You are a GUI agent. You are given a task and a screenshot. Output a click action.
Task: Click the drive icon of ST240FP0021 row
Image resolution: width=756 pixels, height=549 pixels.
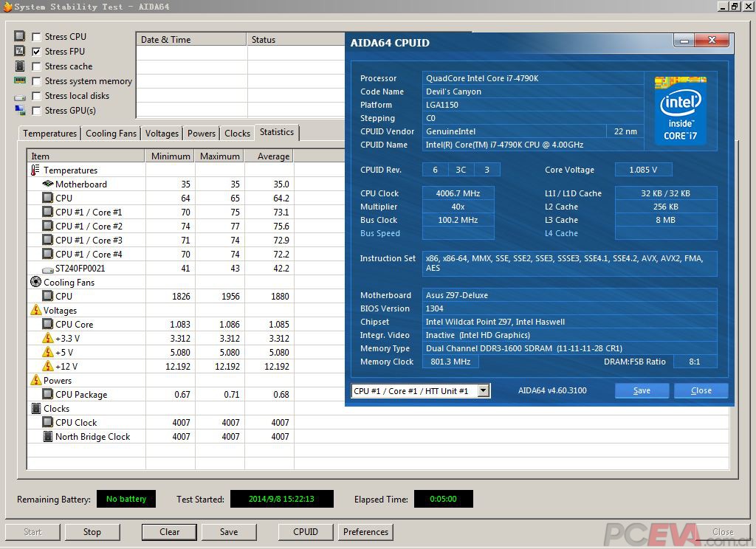[x=48, y=269]
